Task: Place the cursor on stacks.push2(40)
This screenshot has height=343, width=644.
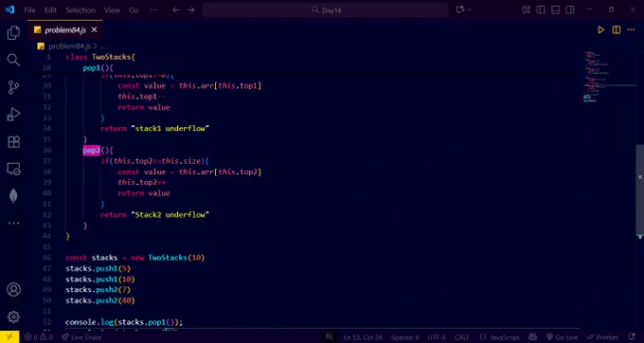Action: point(100,300)
